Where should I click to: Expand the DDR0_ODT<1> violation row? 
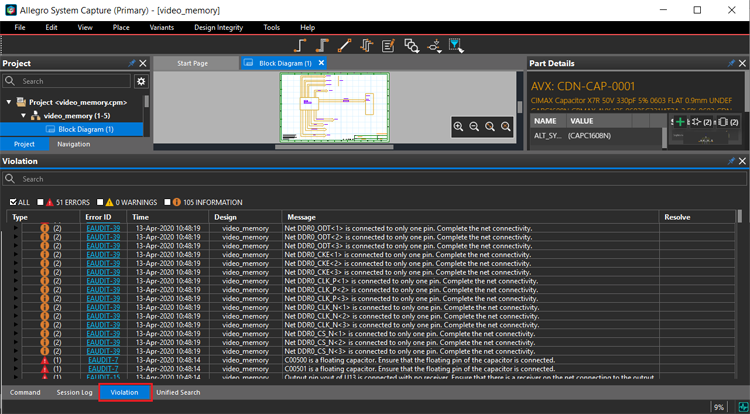click(15, 229)
